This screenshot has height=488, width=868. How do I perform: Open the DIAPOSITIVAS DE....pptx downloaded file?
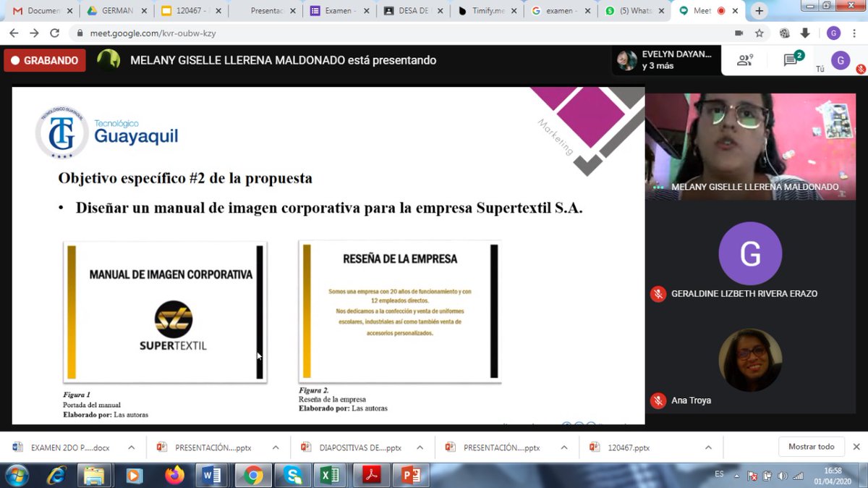point(352,447)
